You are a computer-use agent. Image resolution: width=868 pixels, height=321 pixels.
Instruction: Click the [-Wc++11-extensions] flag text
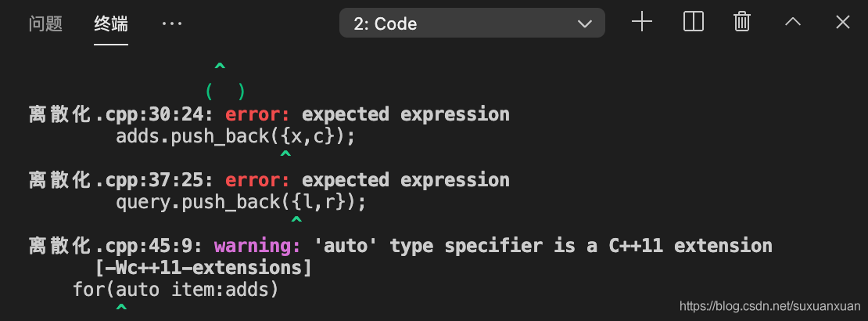[203, 268]
